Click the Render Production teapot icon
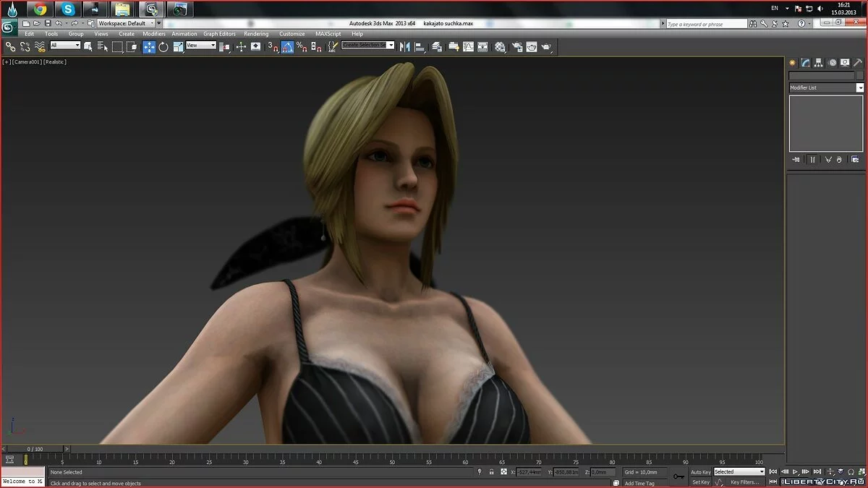868x488 pixels. [x=547, y=47]
